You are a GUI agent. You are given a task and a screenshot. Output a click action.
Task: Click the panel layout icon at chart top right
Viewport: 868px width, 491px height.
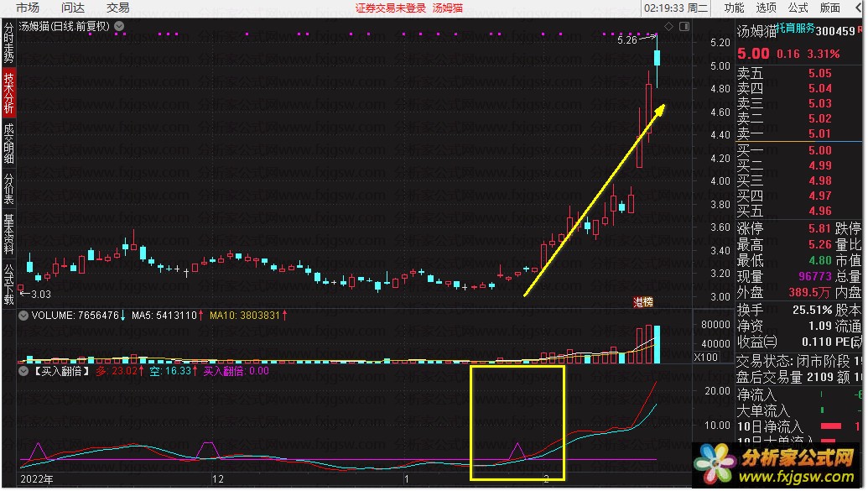(x=684, y=26)
